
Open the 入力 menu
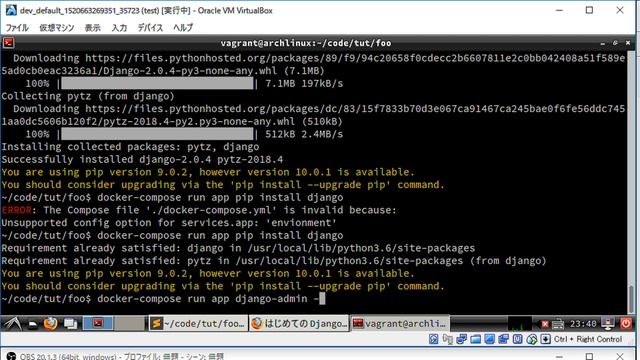pos(119,28)
